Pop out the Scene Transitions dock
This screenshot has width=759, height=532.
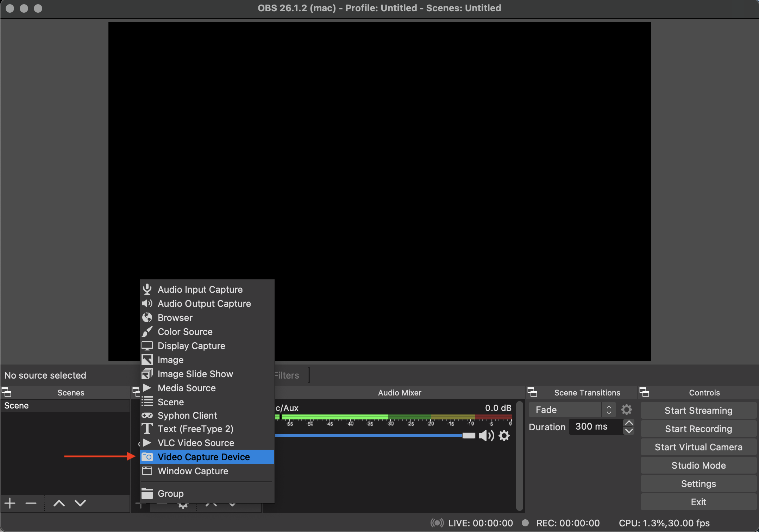533,392
